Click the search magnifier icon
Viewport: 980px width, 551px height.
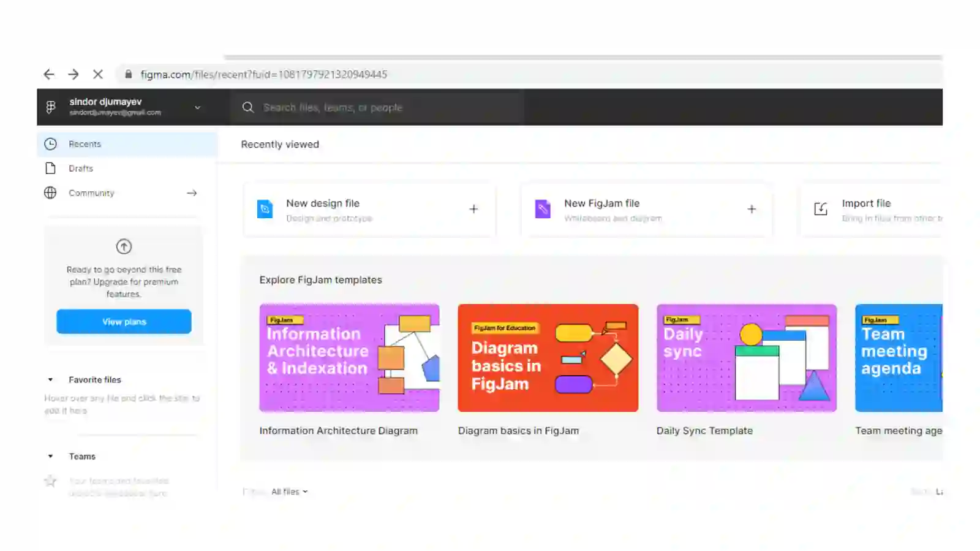click(248, 107)
